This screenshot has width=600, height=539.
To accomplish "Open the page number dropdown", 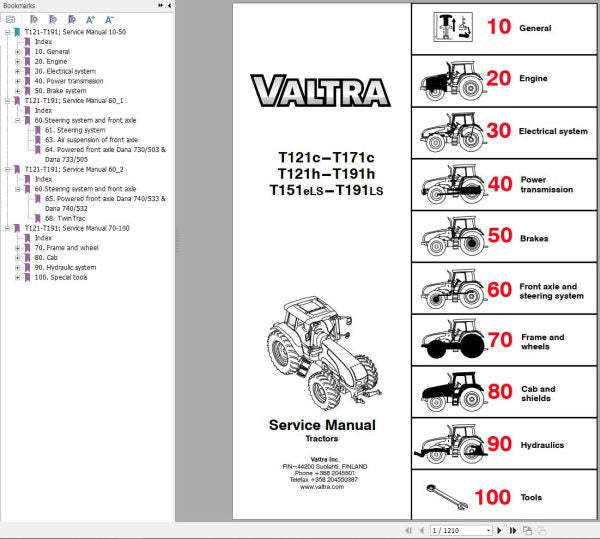I will 487,530.
